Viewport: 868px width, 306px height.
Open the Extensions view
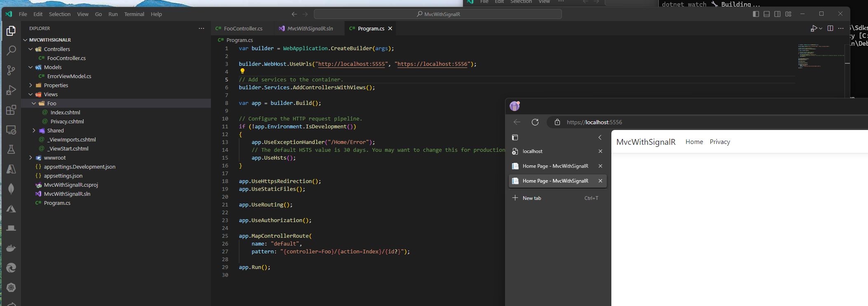point(11,110)
